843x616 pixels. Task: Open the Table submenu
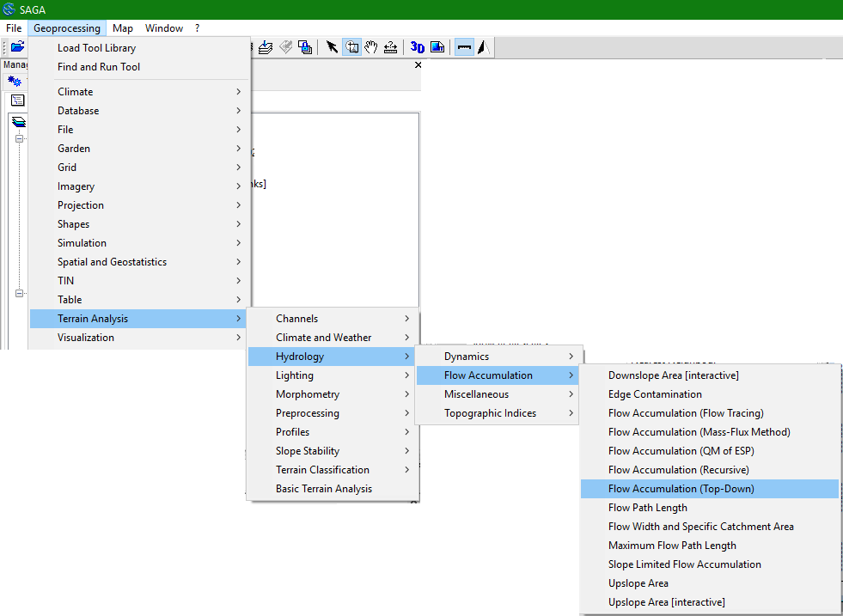pyautogui.click(x=140, y=299)
